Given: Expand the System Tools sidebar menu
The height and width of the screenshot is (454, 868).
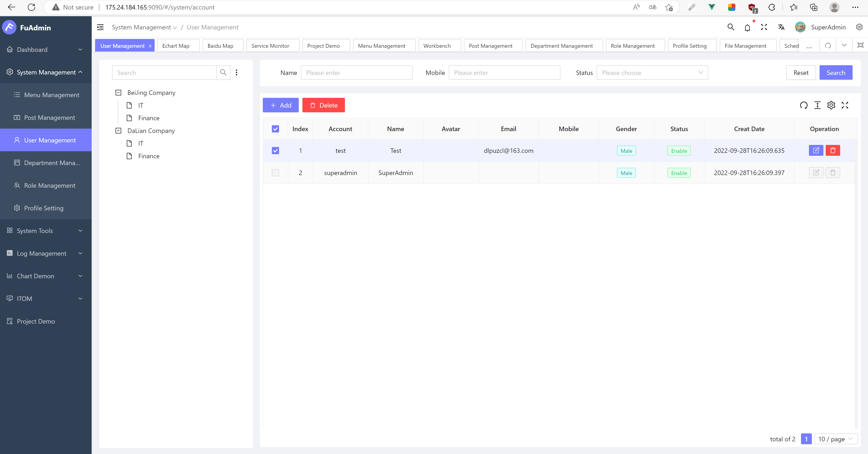Looking at the screenshot, I should 45,231.
